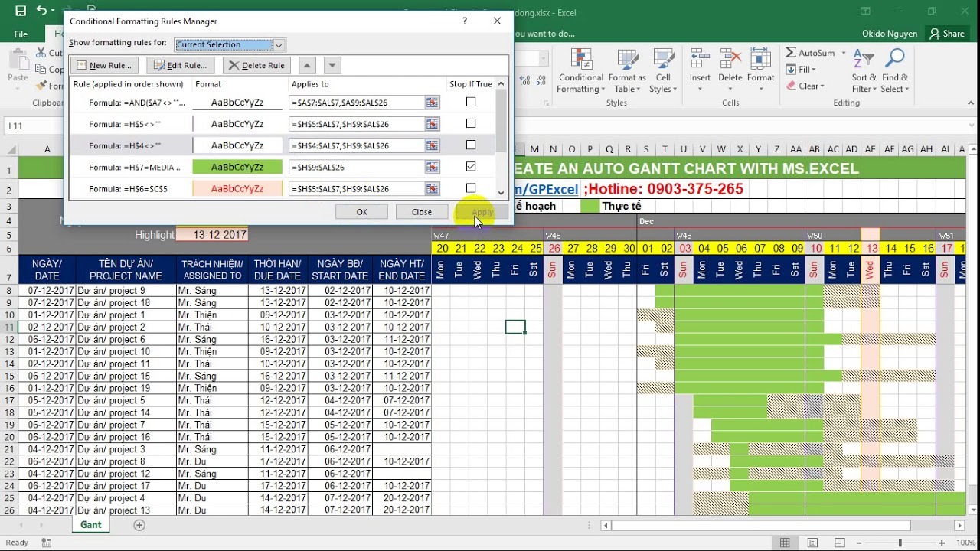The height and width of the screenshot is (551, 980).
Task: Toggle Stop If True for =H$5<>"" rule
Action: coord(471,123)
